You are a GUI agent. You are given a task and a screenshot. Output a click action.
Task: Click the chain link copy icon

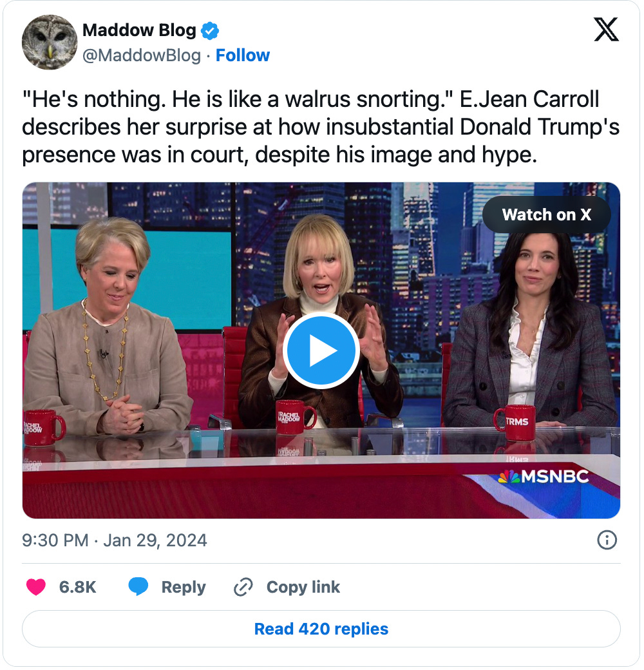(243, 587)
